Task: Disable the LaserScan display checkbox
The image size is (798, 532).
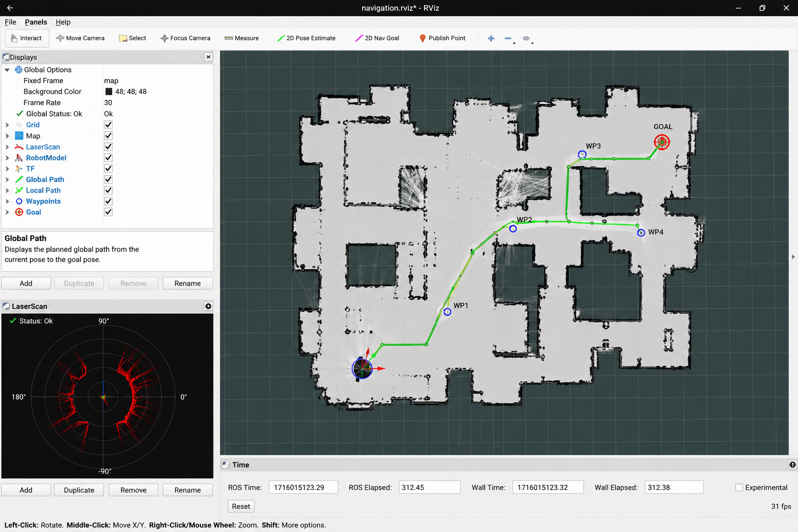Action: 108,147
